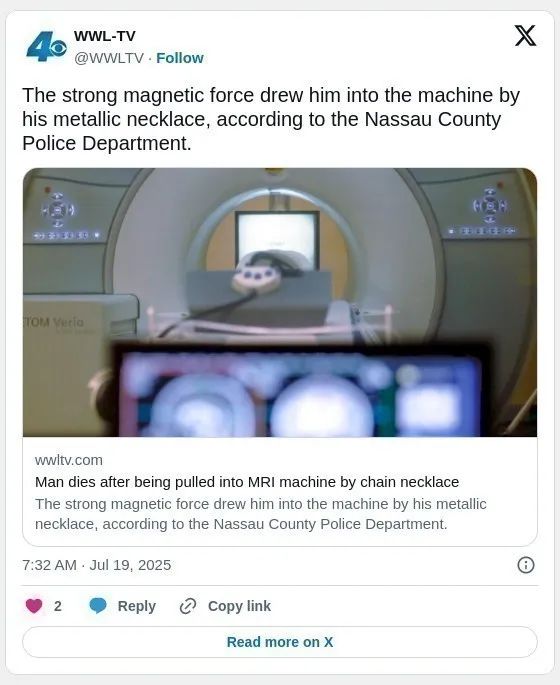560x685 pixels.
Task: Click the blurred monitor in the preview photo
Action: 301,391
